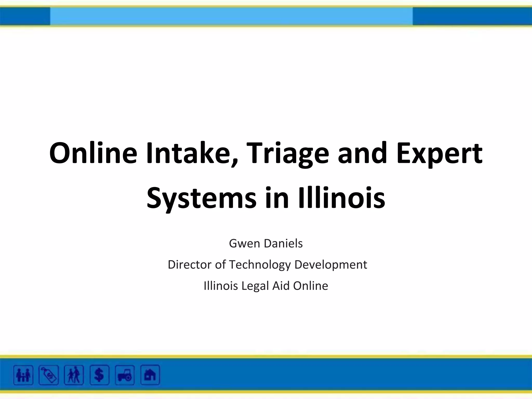Click "Director of Technology Development" text
This screenshot has height=399, width=532.
[267, 265]
